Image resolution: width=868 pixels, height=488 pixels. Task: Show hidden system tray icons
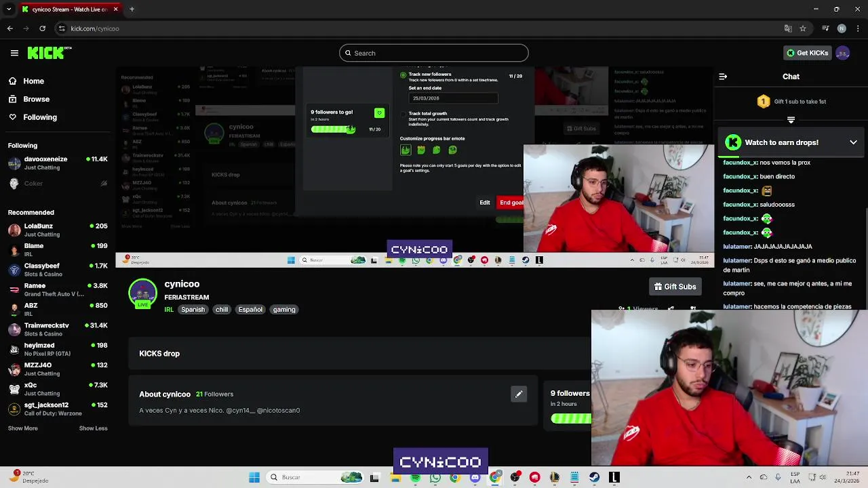(749, 477)
